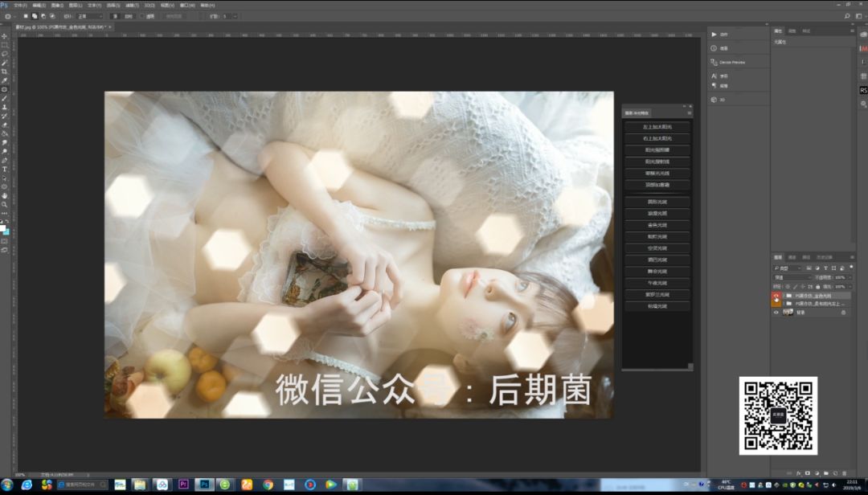Image resolution: width=868 pixels, height=495 pixels.
Task: Click the 金色光斑 effect button
Action: point(657,225)
